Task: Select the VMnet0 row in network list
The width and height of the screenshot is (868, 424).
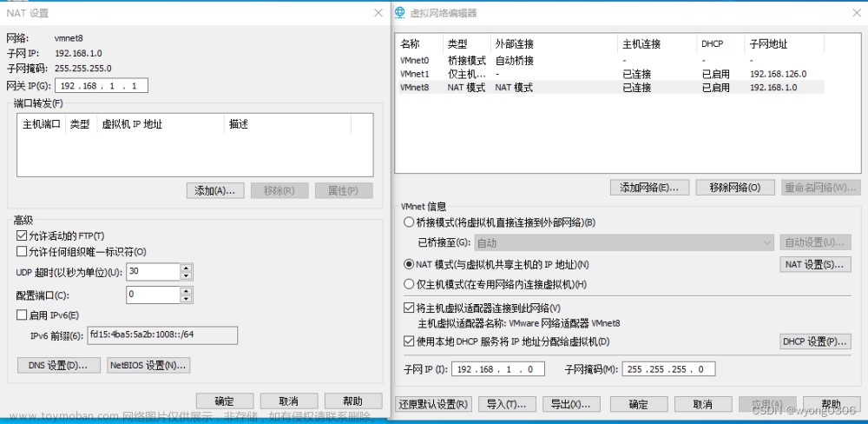Action: point(610,61)
